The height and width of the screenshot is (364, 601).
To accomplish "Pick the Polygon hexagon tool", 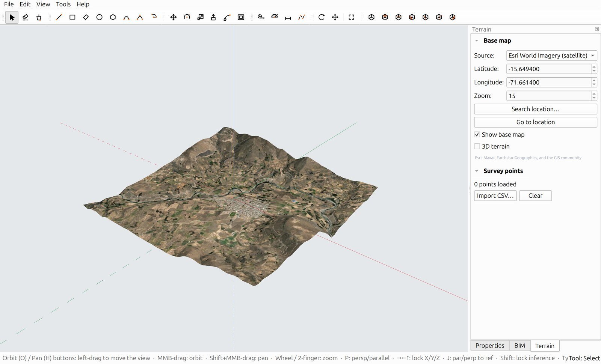I will (x=113, y=17).
